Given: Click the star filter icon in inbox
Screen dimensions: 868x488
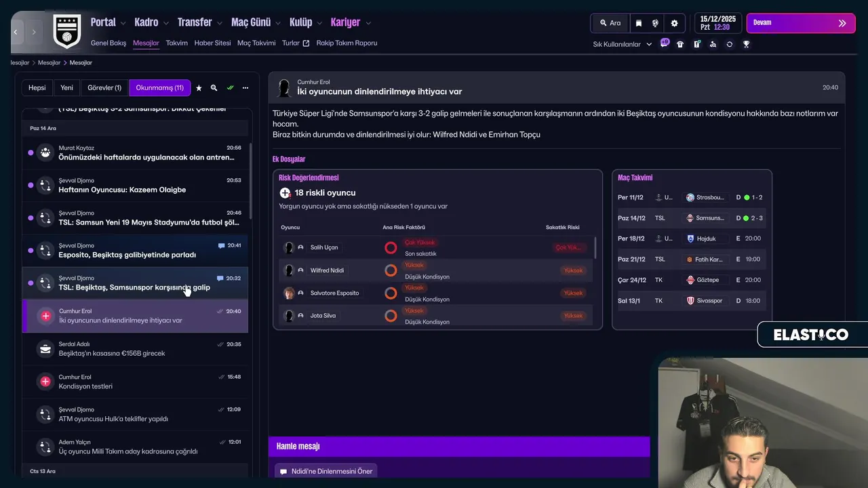Looking at the screenshot, I should (199, 88).
